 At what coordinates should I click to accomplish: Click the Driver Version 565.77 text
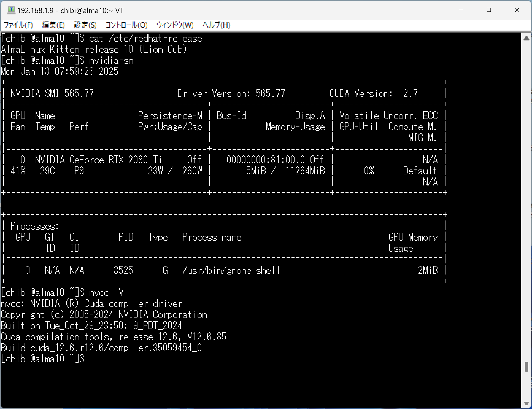pos(231,94)
